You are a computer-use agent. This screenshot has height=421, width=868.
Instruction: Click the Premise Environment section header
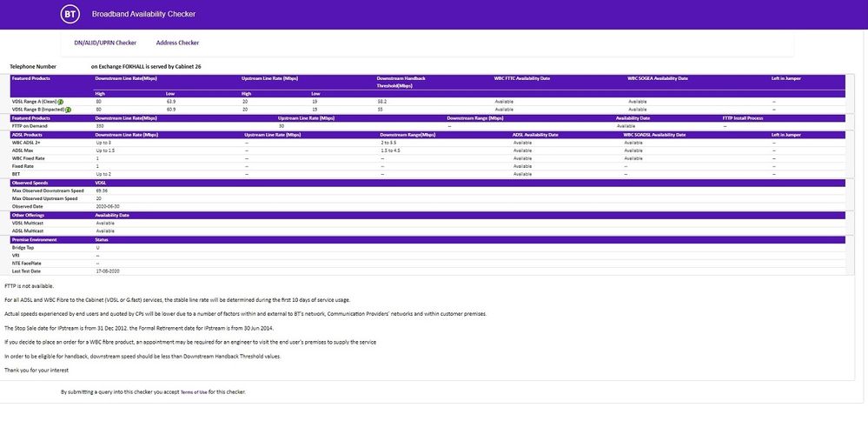[35, 239]
